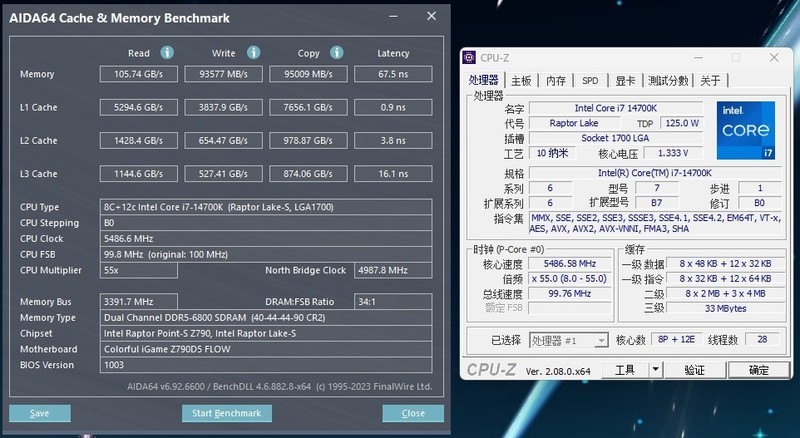Click L1 Cache write value 3837.9 GB/s
Viewport: 800px width, 438px height.
[x=223, y=107]
